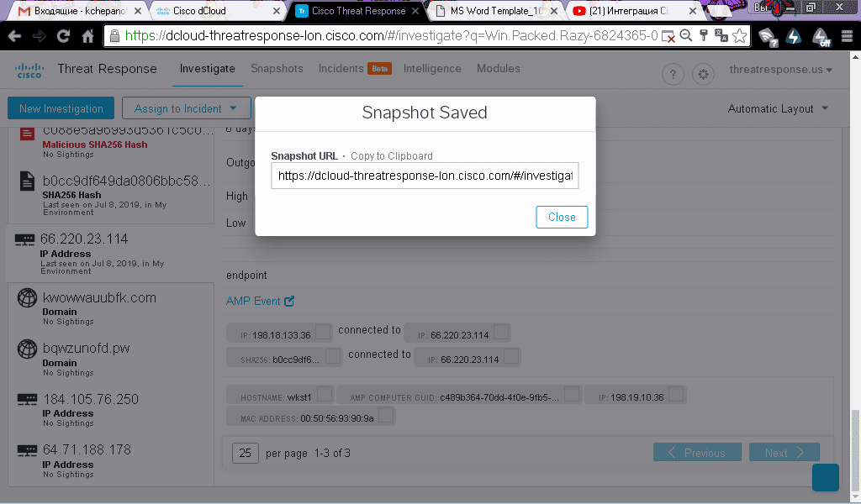Toggle checkbox for first IP 66.220.23.114 chip

coord(501,332)
